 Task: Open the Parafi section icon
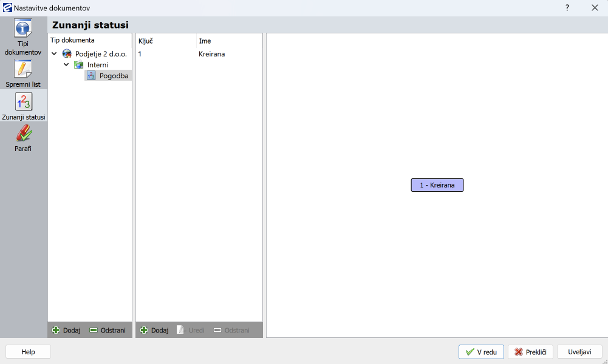click(24, 133)
